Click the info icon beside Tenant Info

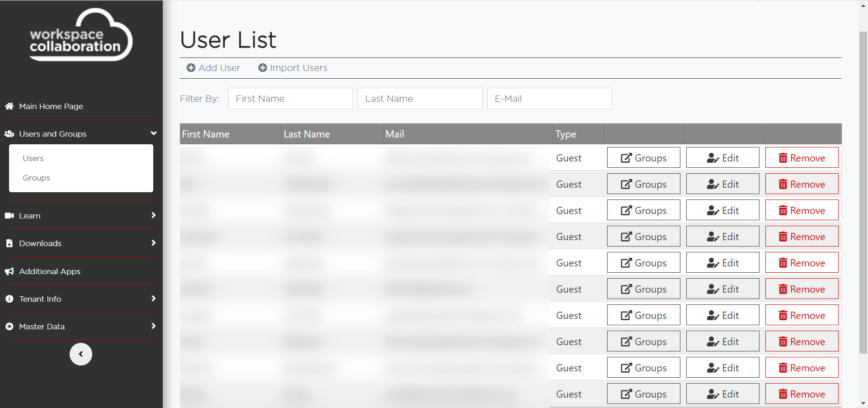click(x=9, y=299)
